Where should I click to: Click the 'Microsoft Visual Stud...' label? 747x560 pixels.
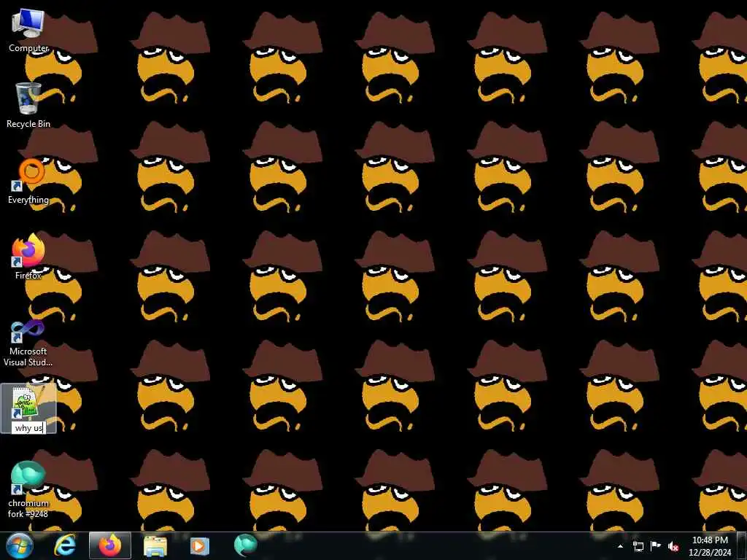pyautogui.click(x=28, y=357)
